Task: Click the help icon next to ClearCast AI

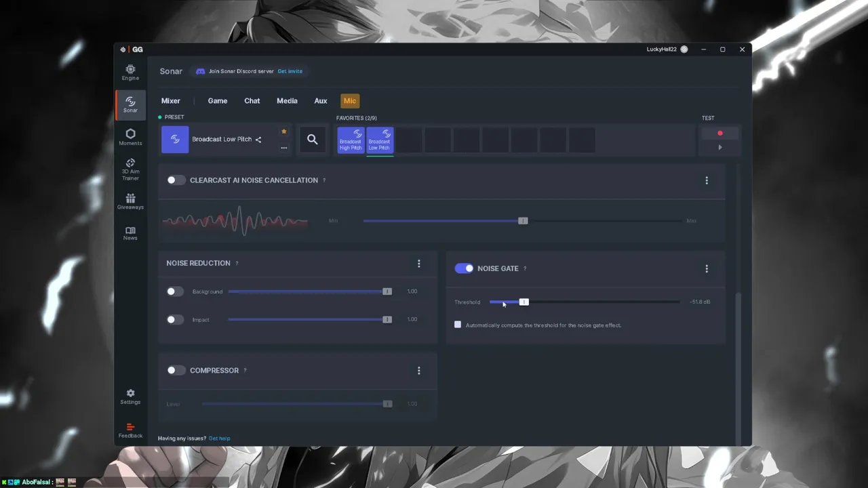Action: tap(324, 180)
